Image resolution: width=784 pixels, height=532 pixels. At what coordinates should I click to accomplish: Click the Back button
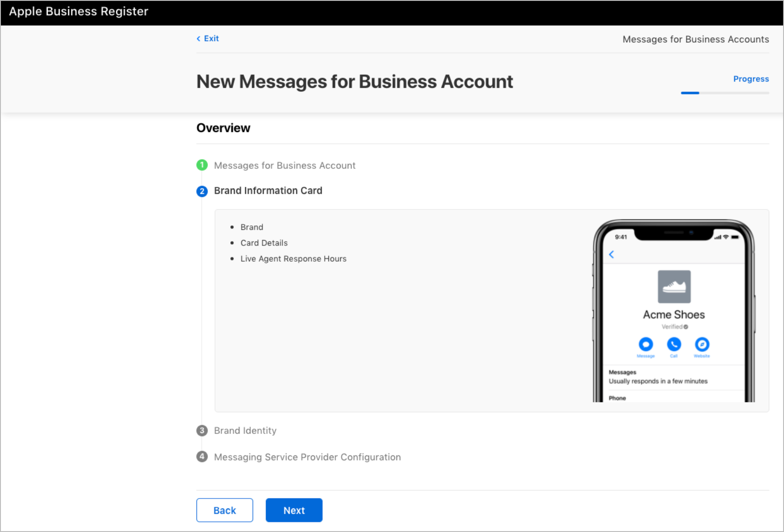[225, 510]
